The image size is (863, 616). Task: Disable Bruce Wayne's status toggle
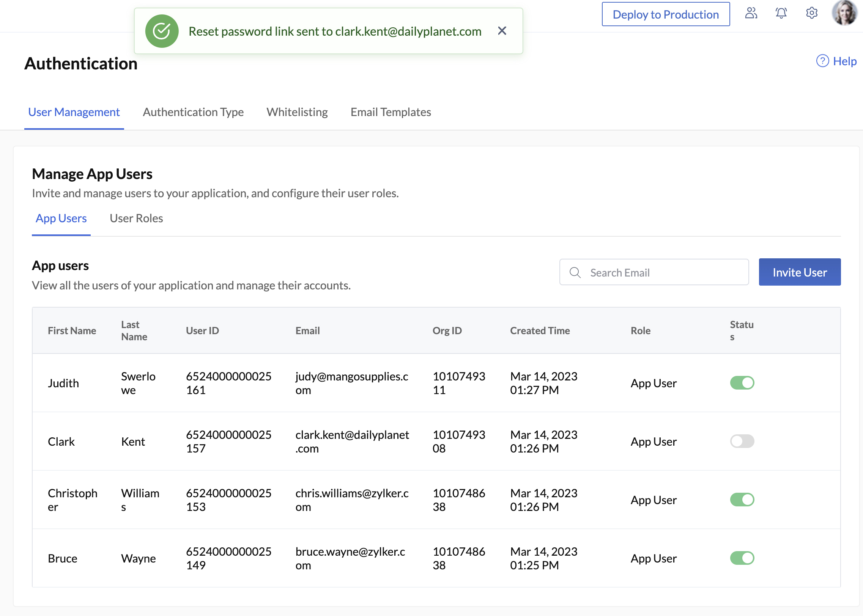[x=742, y=558]
